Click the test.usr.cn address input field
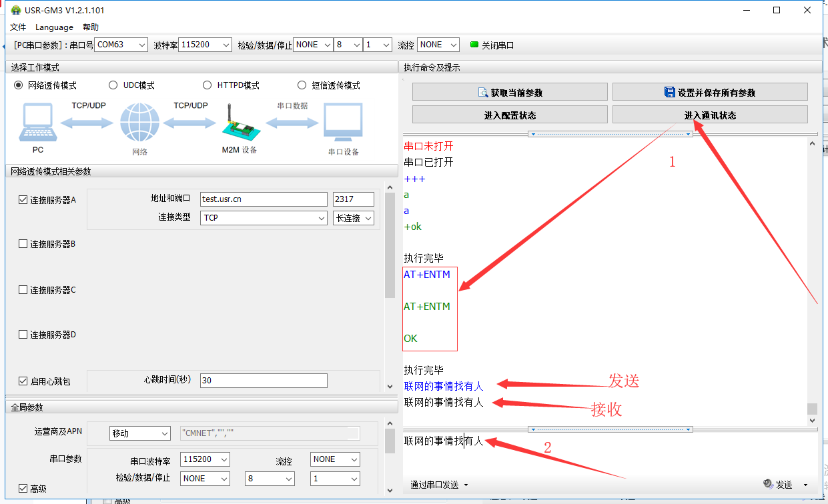The width and height of the screenshot is (828, 504). 264,199
